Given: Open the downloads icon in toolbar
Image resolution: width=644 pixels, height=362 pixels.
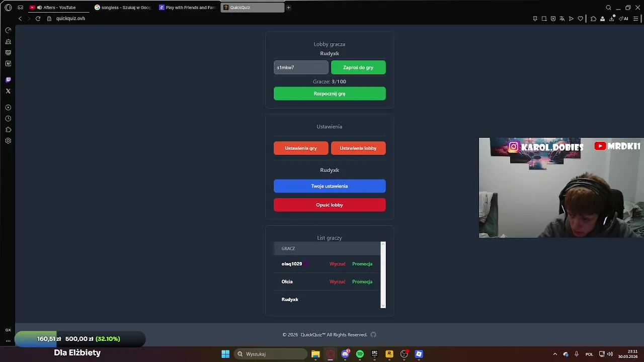Looking at the screenshot, I should pyautogui.click(x=612, y=19).
